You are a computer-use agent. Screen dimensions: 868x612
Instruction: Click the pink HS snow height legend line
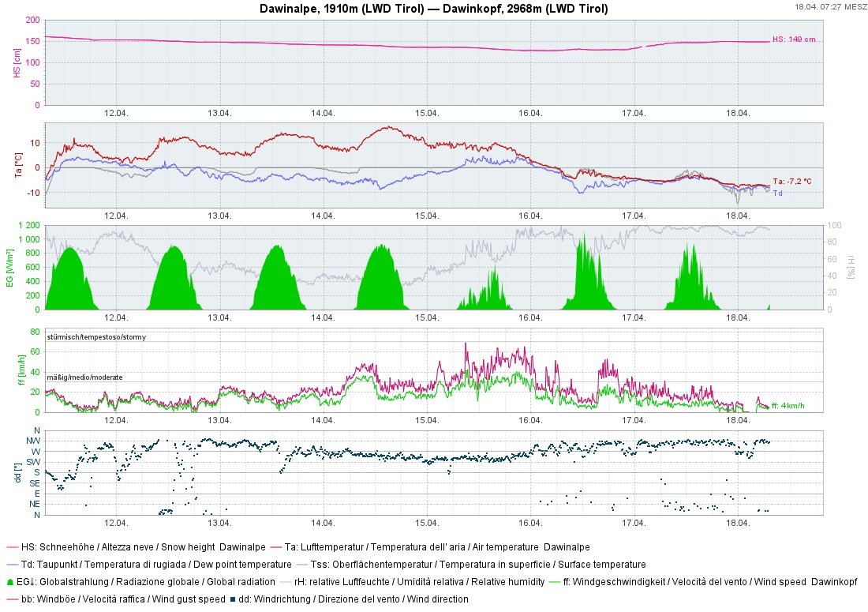(x=11, y=546)
